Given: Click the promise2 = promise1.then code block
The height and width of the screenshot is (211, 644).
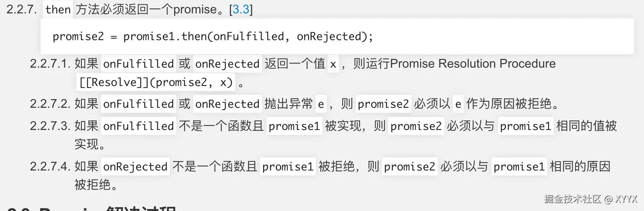Looking at the screenshot, I should [x=337, y=36].
